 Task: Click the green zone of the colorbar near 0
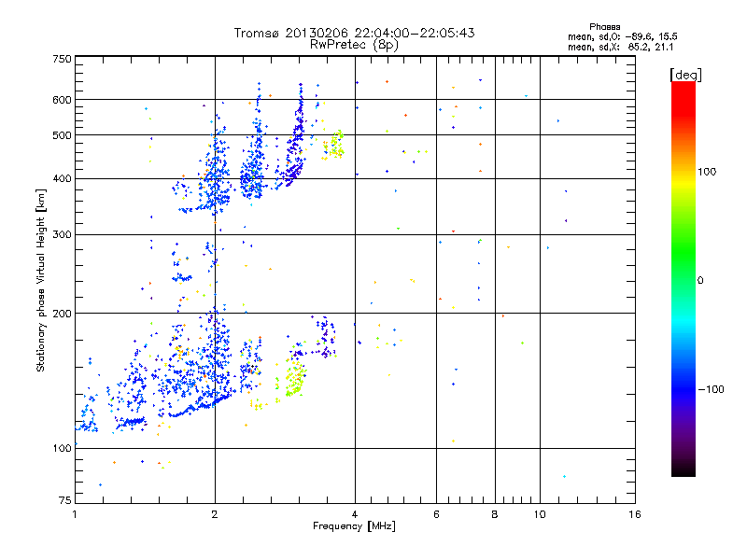[x=684, y=267]
